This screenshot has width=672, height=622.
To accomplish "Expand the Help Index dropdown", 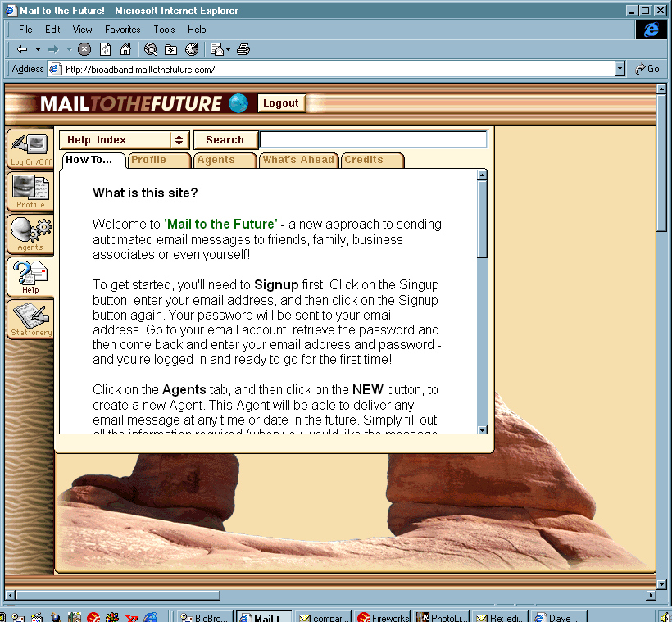I will click(x=179, y=140).
